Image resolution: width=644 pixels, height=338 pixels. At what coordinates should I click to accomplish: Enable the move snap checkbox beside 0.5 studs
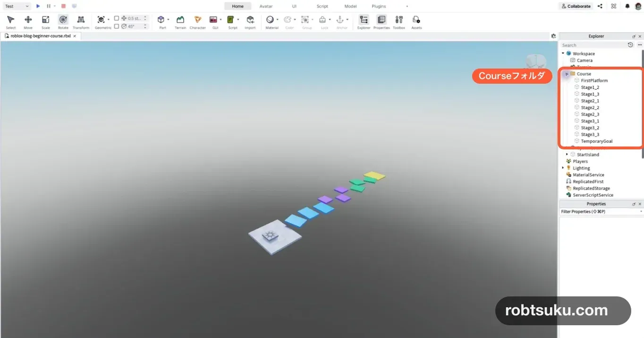117,18
